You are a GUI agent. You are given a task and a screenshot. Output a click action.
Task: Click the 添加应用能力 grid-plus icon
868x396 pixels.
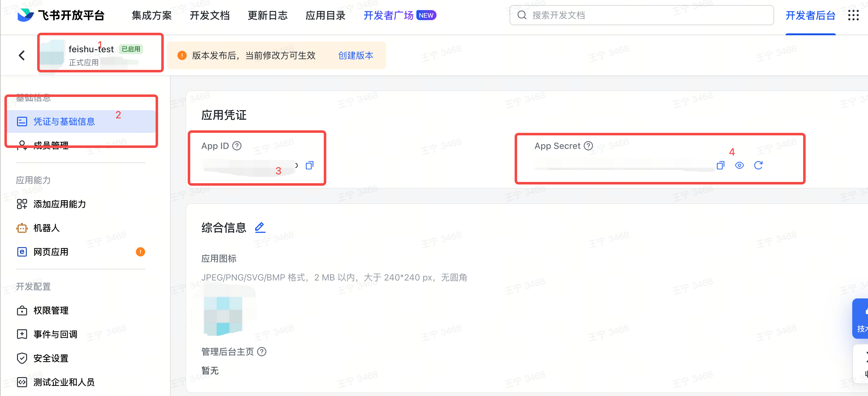(22, 204)
